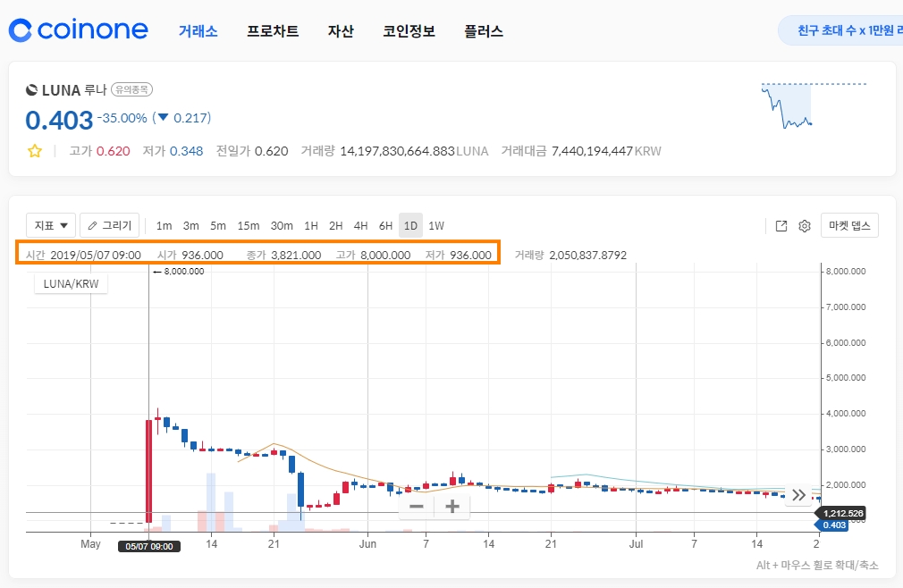Open the 프로차트 menu
This screenshot has height=588, width=903.
click(x=273, y=31)
